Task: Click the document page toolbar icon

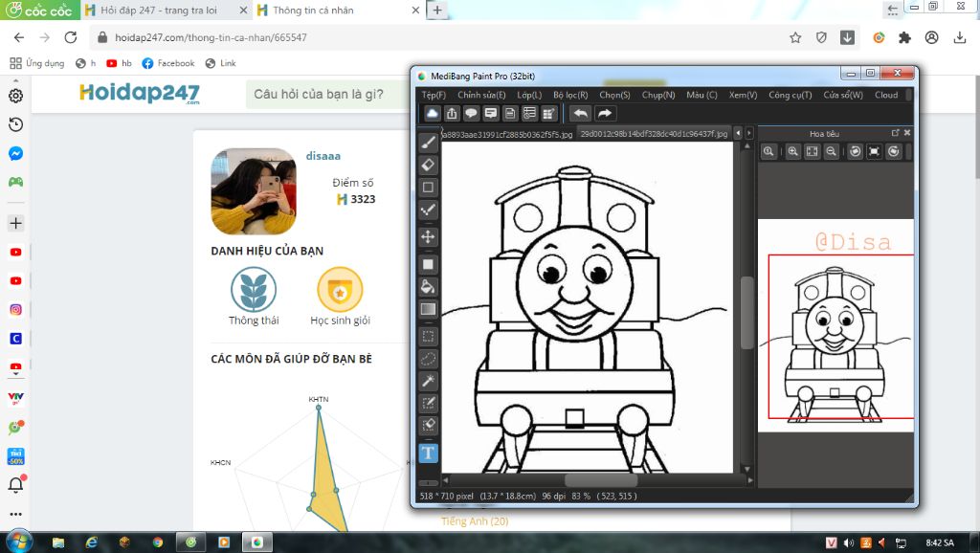Action: click(510, 113)
